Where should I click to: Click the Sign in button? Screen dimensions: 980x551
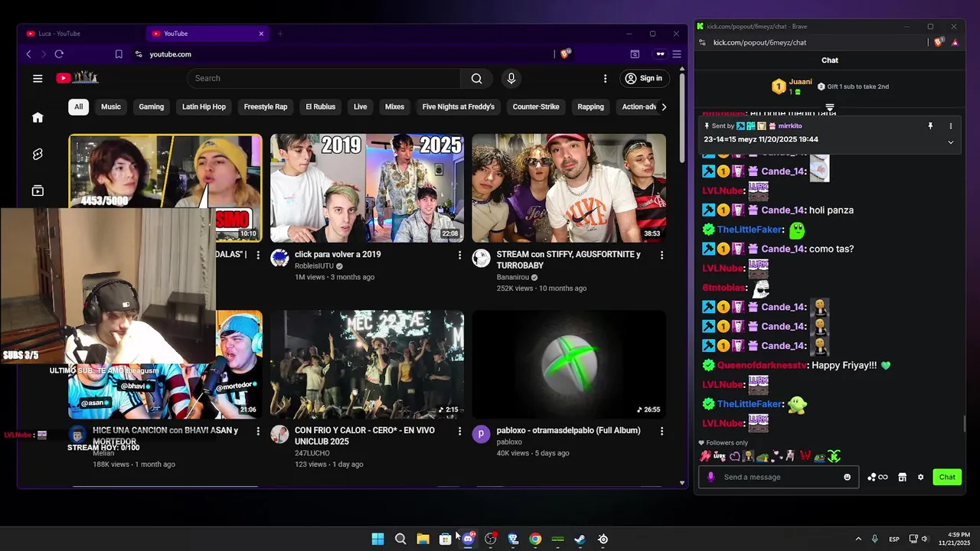643,78
